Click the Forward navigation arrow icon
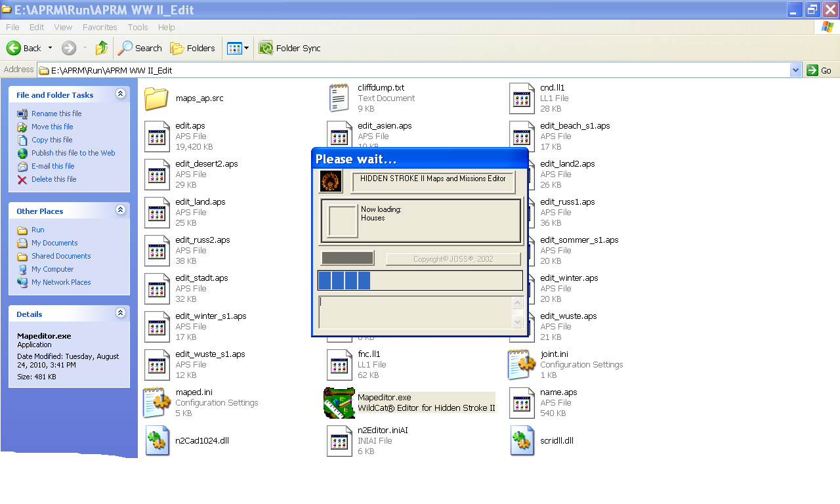840x504 pixels. (x=69, y=48)
